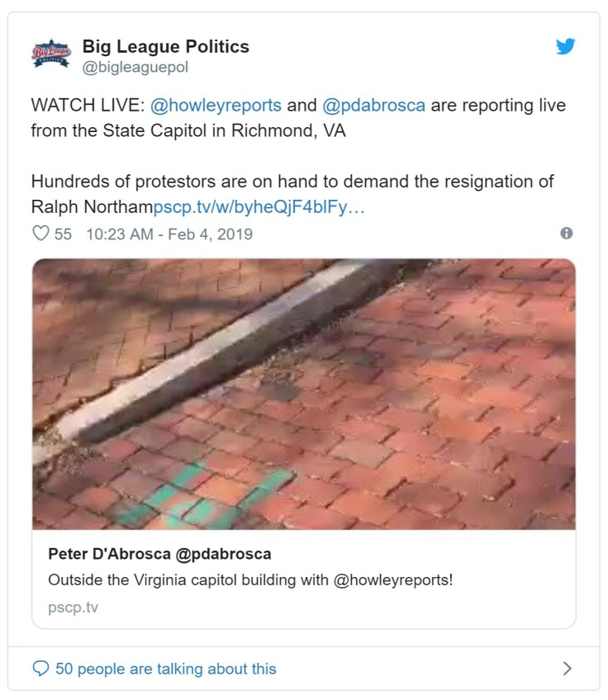
Task: Click the like count 55
Action: pyautogui.click(x=63, y=234)
